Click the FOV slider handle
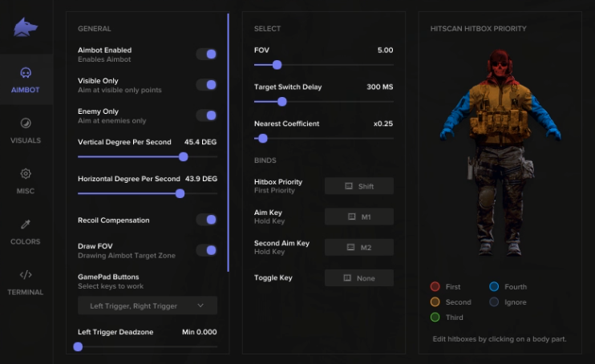The image size is (595, 364). pyautogui.click(x=277, y=65)
